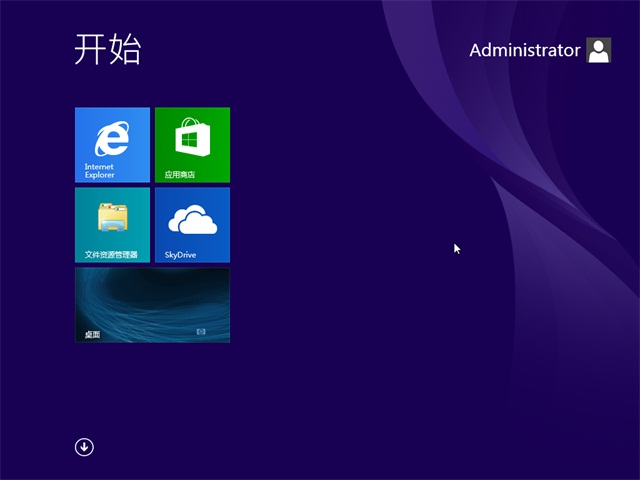Click the Internet Explorer 'e' logo

pos(112,137)
